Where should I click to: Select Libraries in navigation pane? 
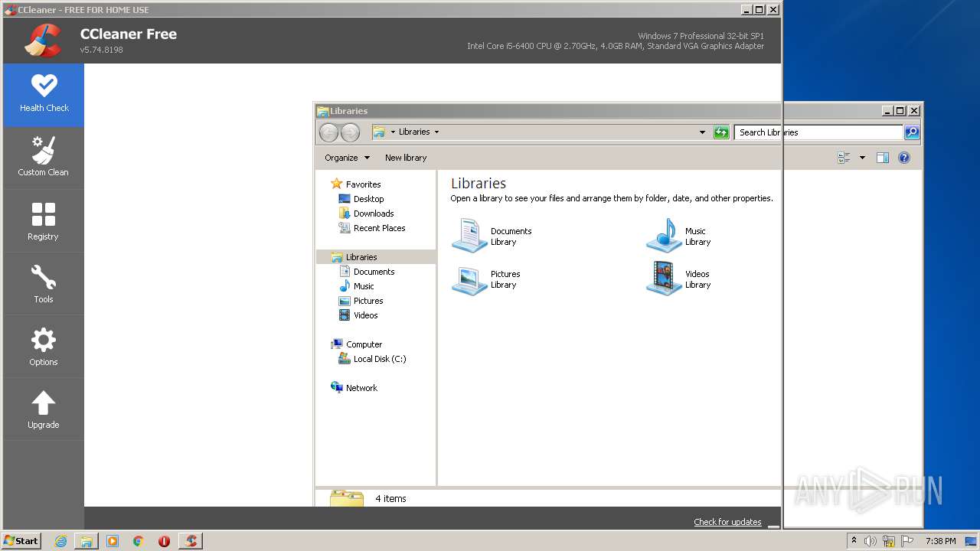click(x=376, y=257)
